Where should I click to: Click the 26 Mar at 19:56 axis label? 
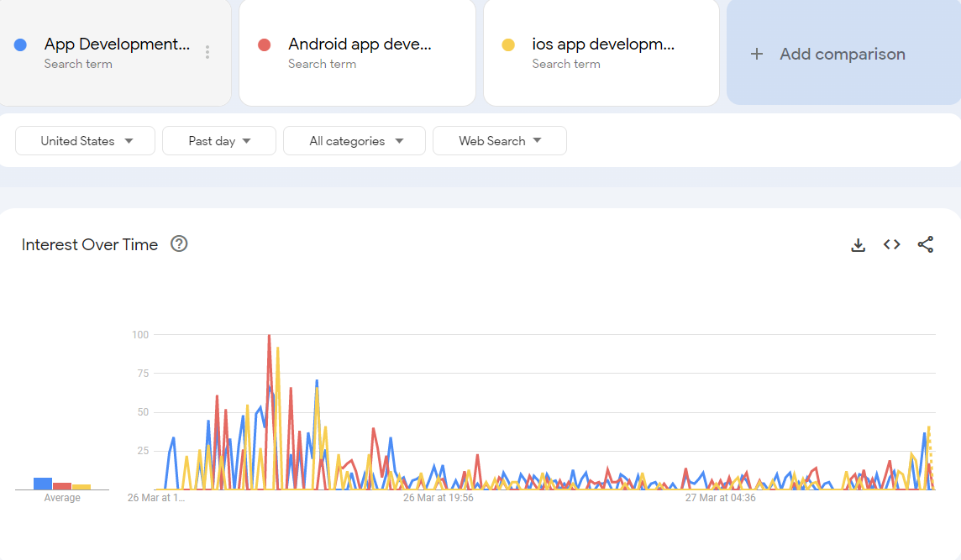point(438,498)
